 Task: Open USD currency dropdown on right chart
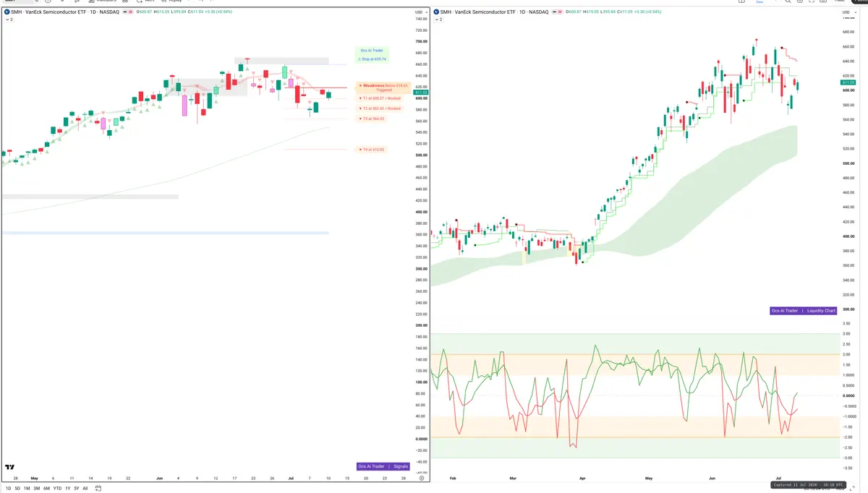click(848, 12)
